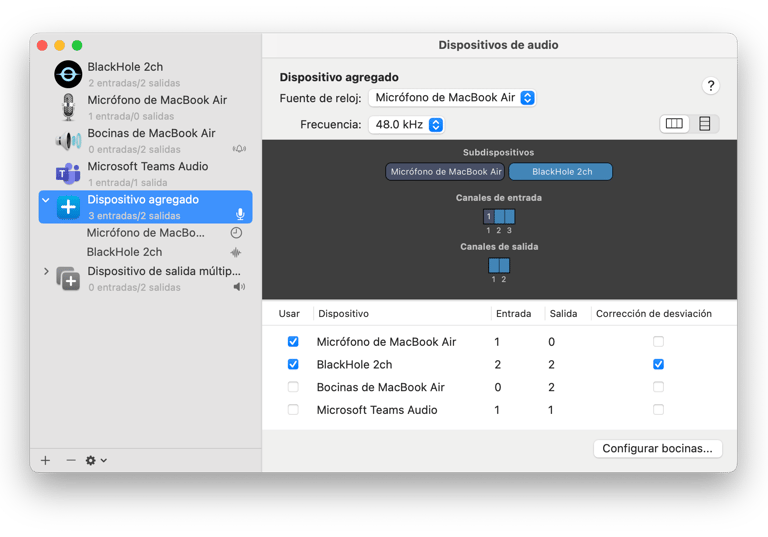Enable Usar for Microsoft Teams Audio
768x537 pixels.
click(293, 410)
